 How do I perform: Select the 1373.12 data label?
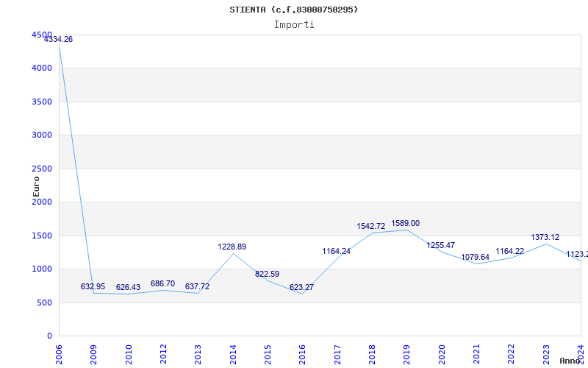[545, 237]
